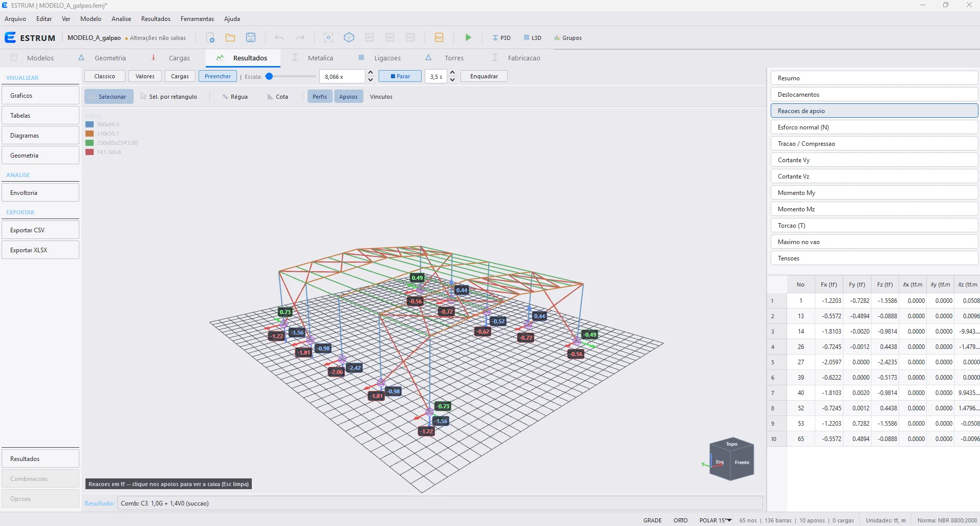The height and width of the screenshot is (526, 980).
Task: Open a file with the folder icon
Action: coord(230,37)
